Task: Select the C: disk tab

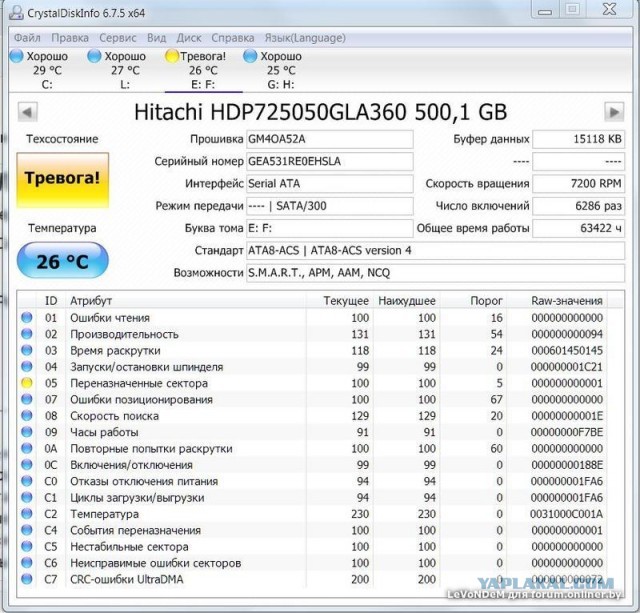Action: coord(39,69)
